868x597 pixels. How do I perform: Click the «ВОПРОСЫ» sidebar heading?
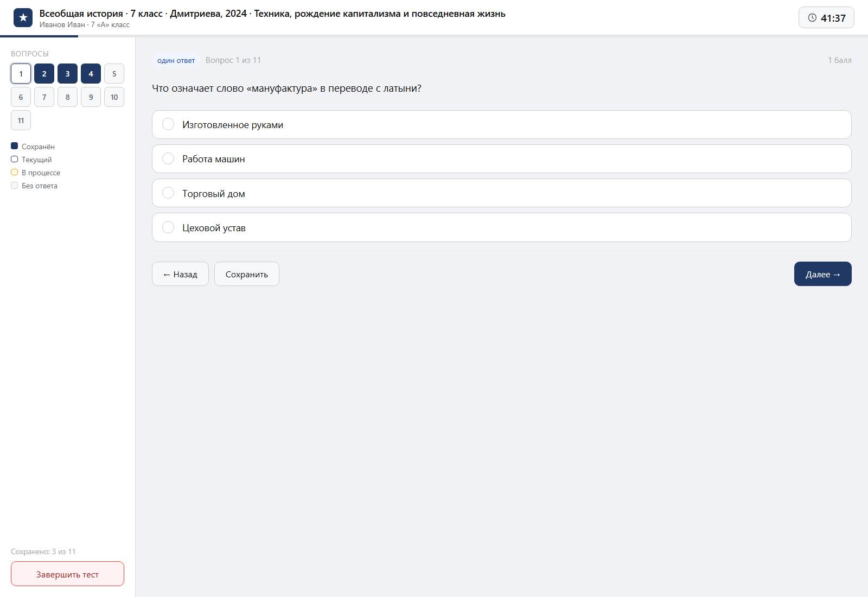click(x=30, y=54)
